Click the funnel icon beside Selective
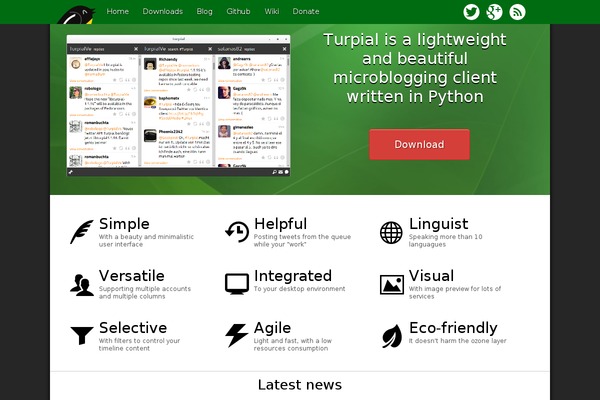 click(82, 336)
